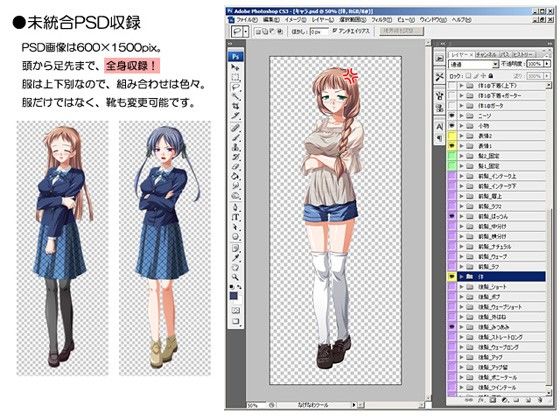This screenshot has width=560, height=420.
Task: Select the Rectangular Marquee tool
Action: coord(235,77)
